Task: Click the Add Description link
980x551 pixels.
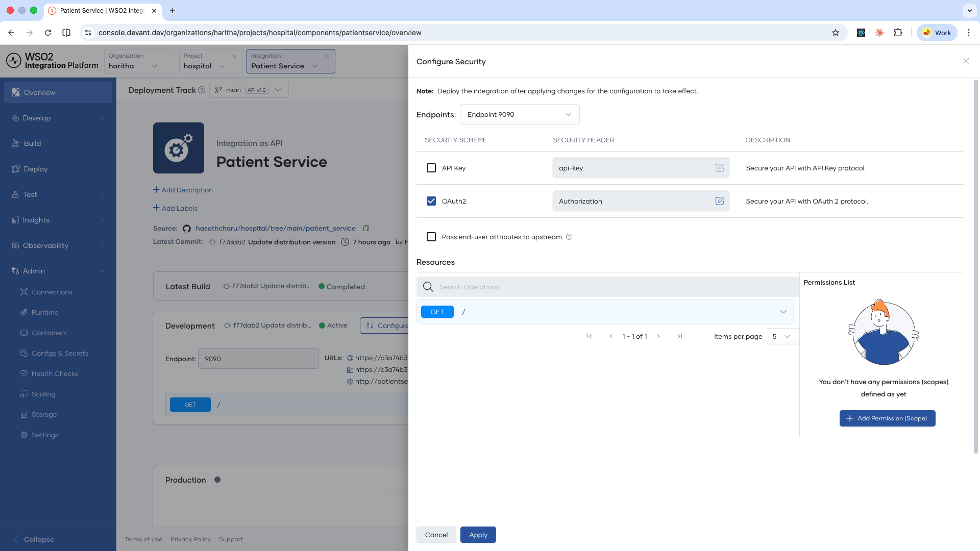Action: click(183, 190)
